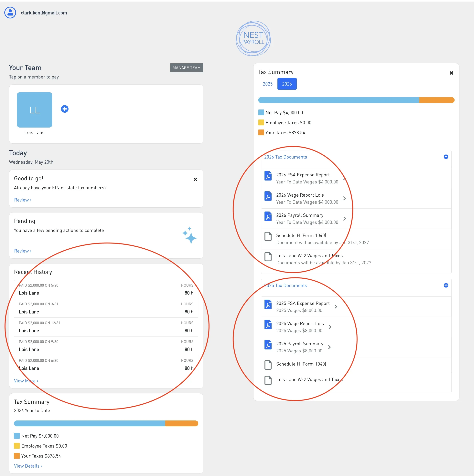The image size is (474, 476).
Task: Expand 2025 Payroll Summary chevron
Action: coord(329,347)
